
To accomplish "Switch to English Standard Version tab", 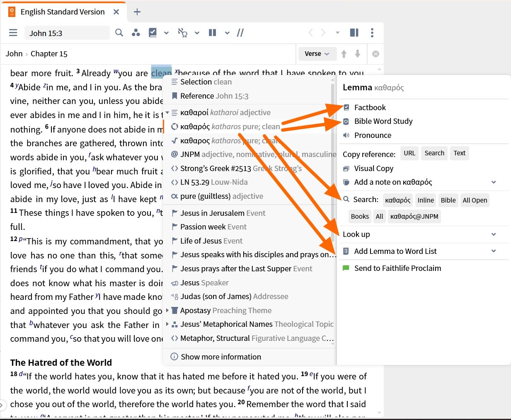I will point(63,12).
